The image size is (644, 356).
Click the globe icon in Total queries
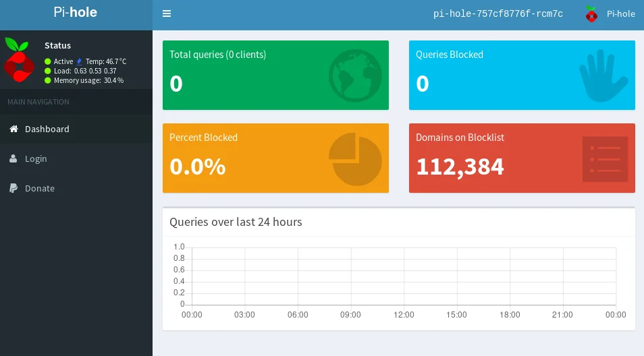[355, 75]
